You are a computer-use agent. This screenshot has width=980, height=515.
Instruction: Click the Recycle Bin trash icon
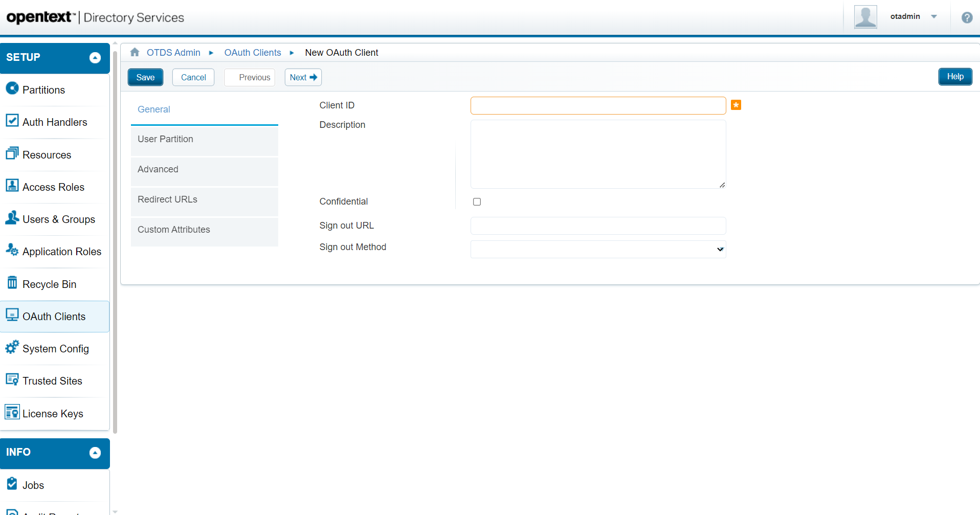[x=12, y=282]
